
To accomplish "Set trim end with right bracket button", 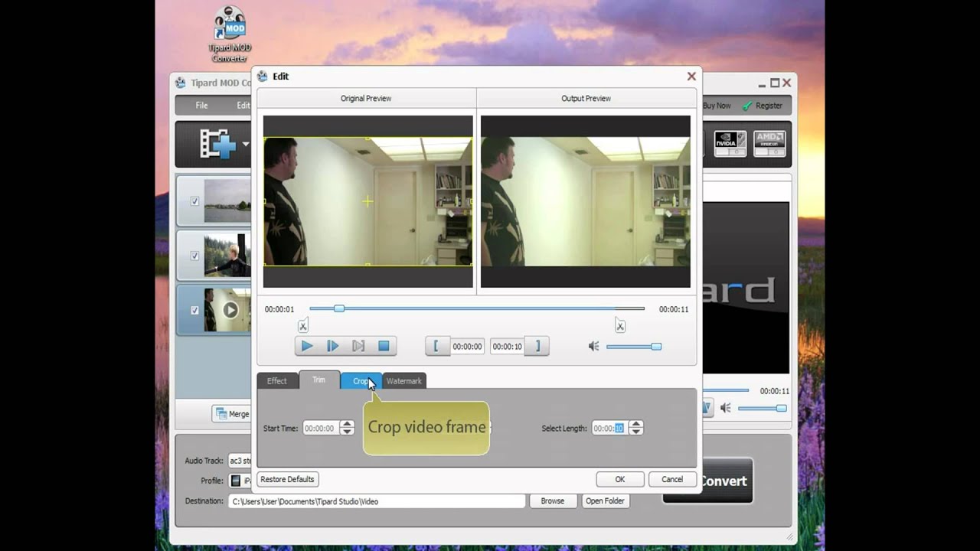I will pyautogui.click(x=537, y=346).
